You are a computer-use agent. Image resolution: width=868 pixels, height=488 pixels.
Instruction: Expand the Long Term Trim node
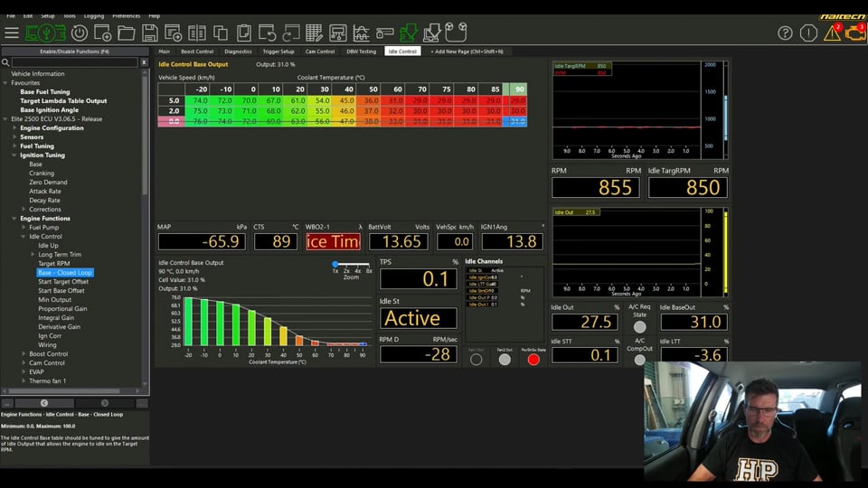(x=33, y=255)
